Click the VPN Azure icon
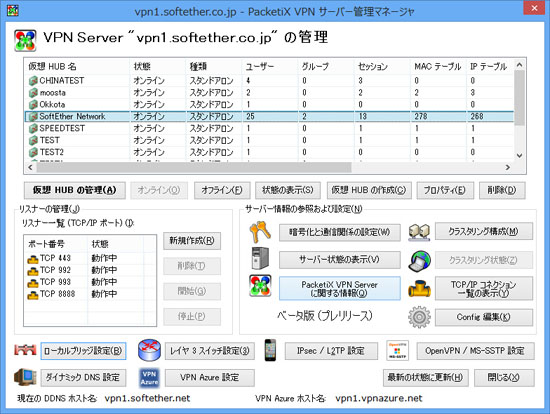Image resolution: width=550 pixels, height=414 pixels. 149,378
